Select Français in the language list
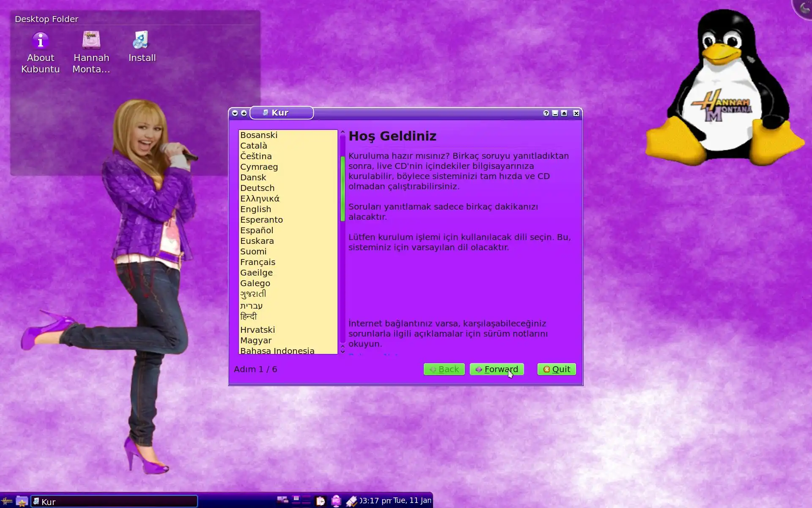 click(258, 262)
